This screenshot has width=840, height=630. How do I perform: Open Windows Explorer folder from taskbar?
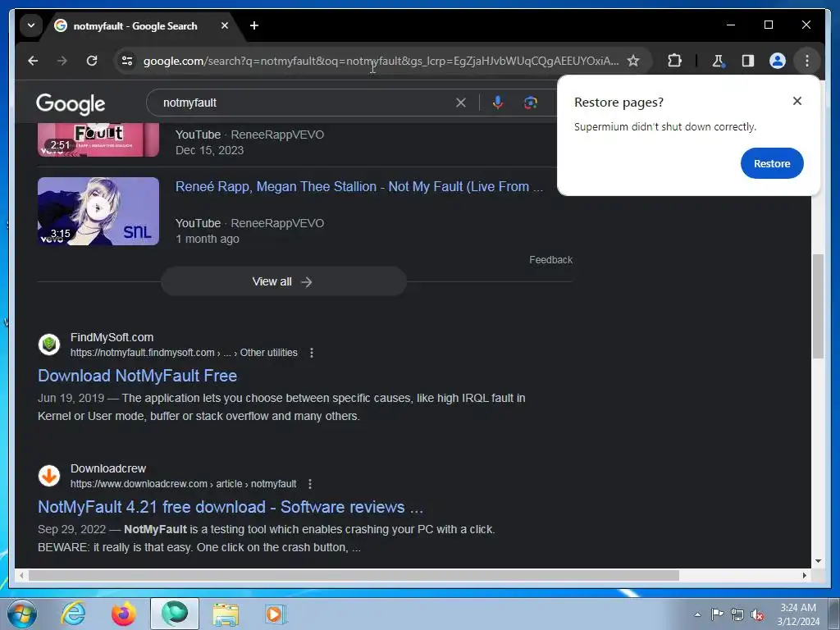pos(226,614)
